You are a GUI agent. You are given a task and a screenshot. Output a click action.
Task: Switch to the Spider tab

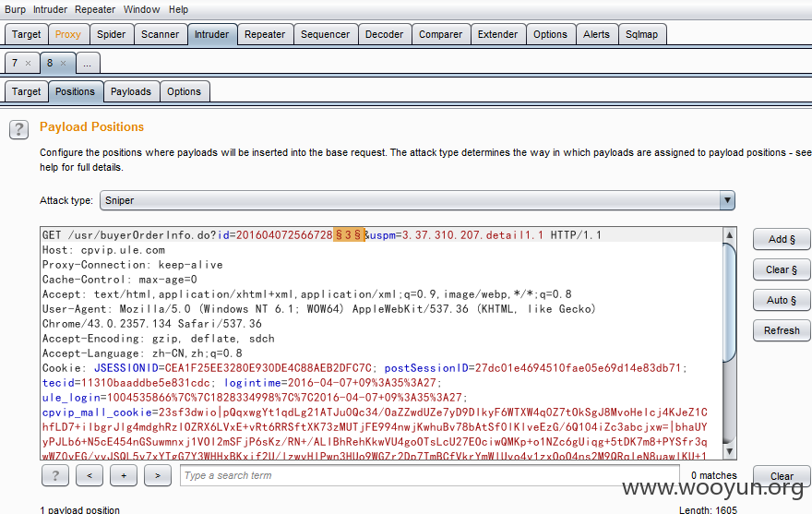click(x=112, y=34)
